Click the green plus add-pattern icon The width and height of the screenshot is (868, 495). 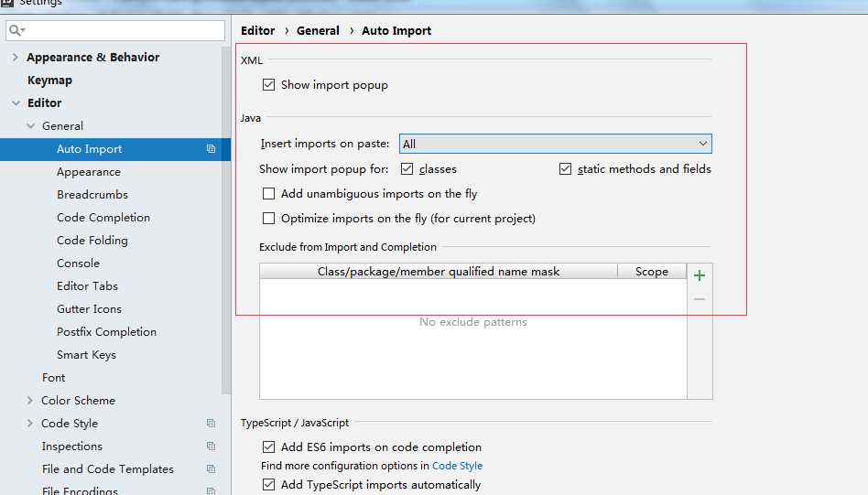tap(700, 275)
